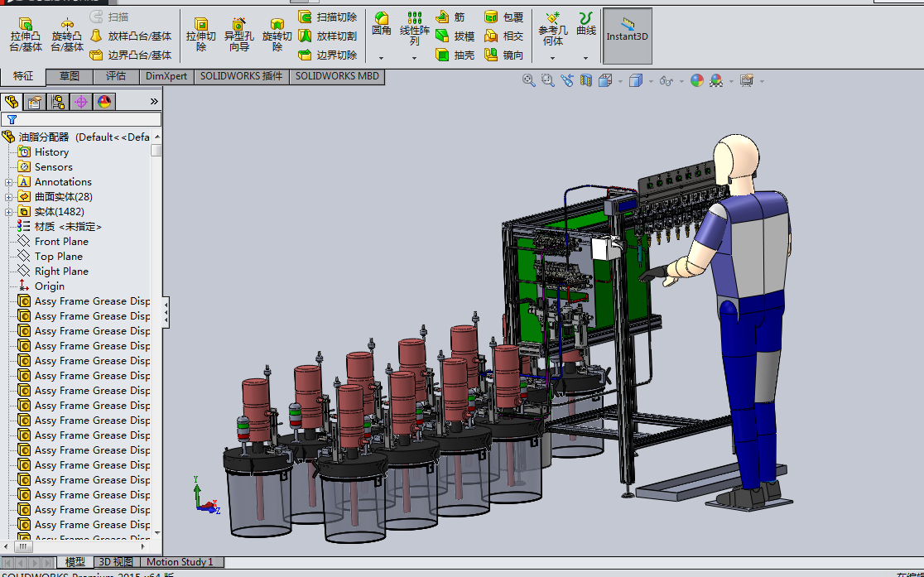Screen dimensions: 924x577
Task: Click Edit Appearance color sphere icon
Action: [x=697, y=80]
